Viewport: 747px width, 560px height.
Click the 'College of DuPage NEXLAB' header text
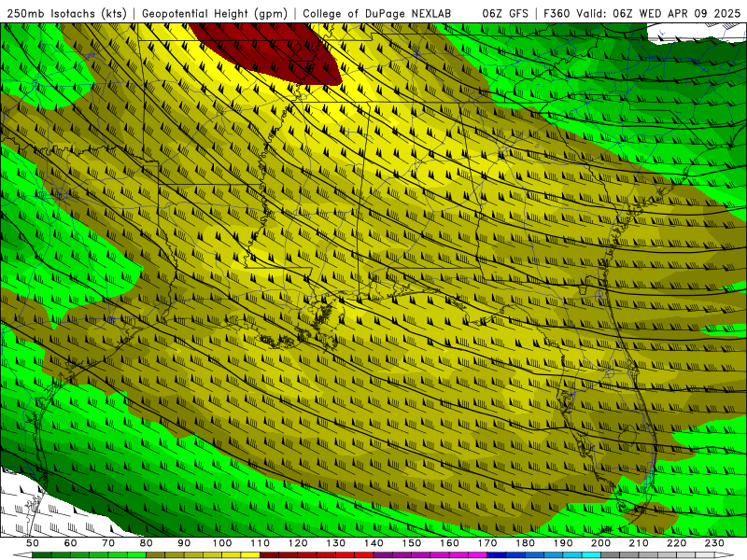(377, 14)
